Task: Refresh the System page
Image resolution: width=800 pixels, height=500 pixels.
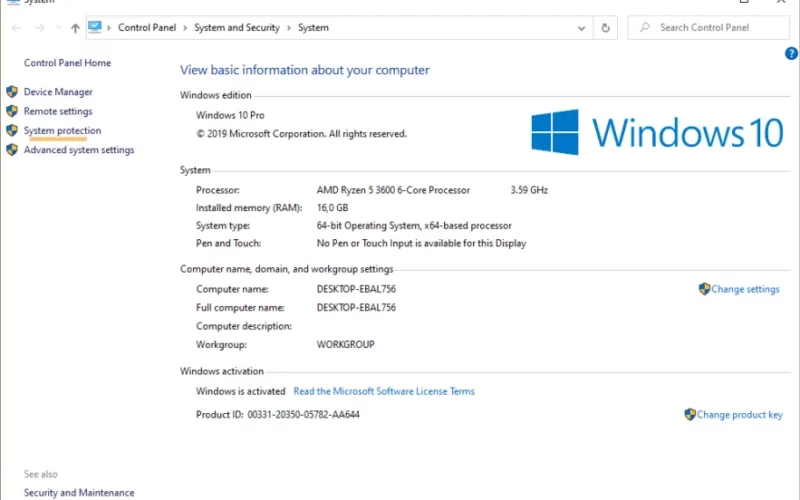Action: pyautogui.click(x=605, y=28)
